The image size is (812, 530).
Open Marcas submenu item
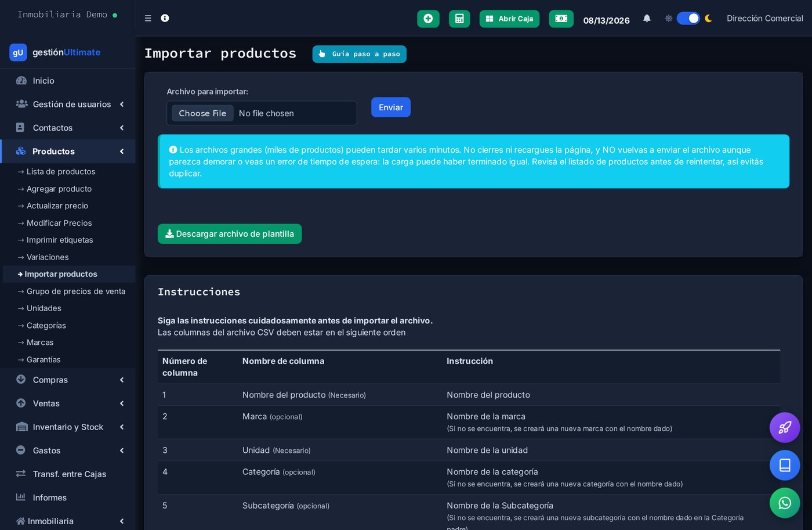40,342
